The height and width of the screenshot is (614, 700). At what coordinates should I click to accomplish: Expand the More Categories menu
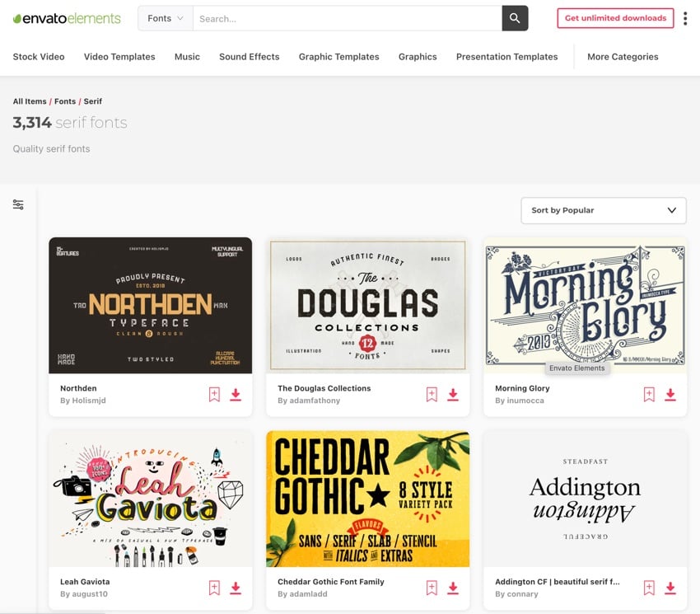pyautogui.click(x=623, y=57)
